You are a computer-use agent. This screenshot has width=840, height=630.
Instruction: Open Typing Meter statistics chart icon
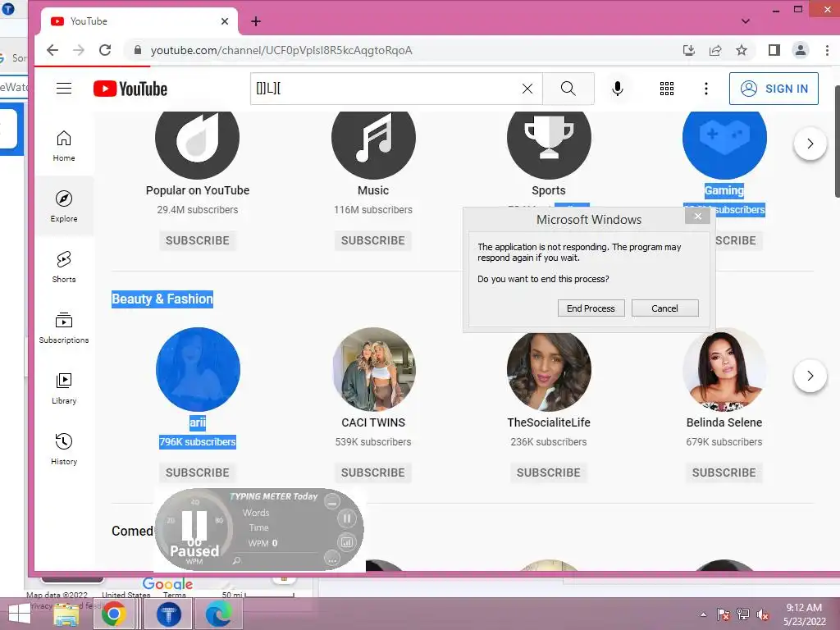tap(347, 542)
